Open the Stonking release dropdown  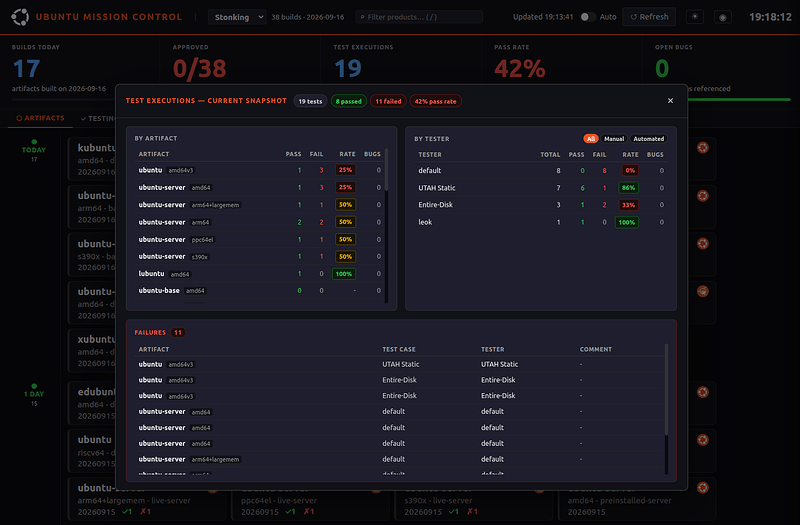click(237, 17)
